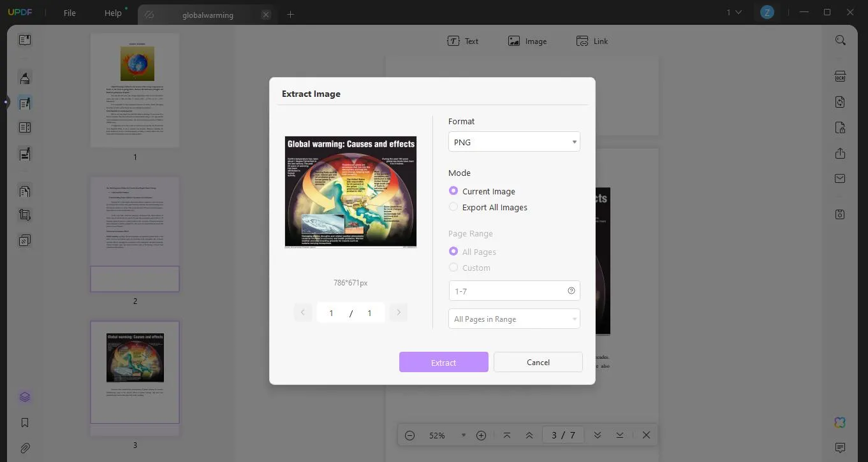Open Reader mode from the left sidebar
The height and width of the screenshot is (462, 868).
(x=25, y=40)
